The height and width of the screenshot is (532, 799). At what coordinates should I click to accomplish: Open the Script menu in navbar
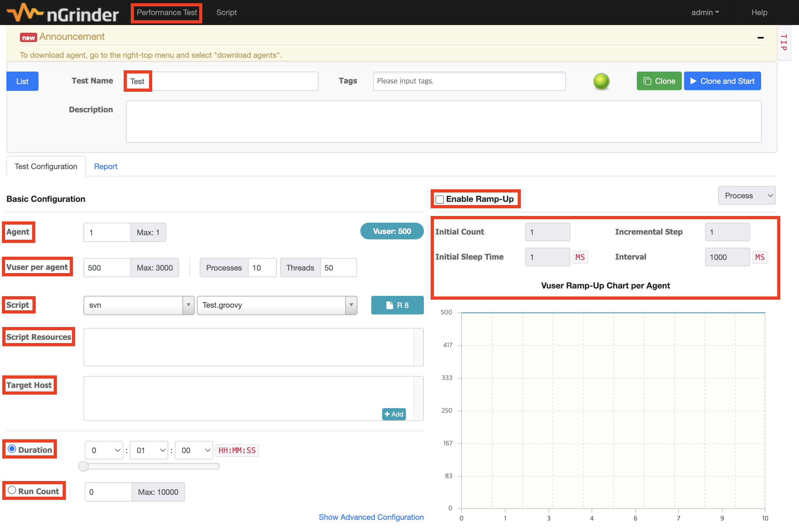click(x=226, y=13)
